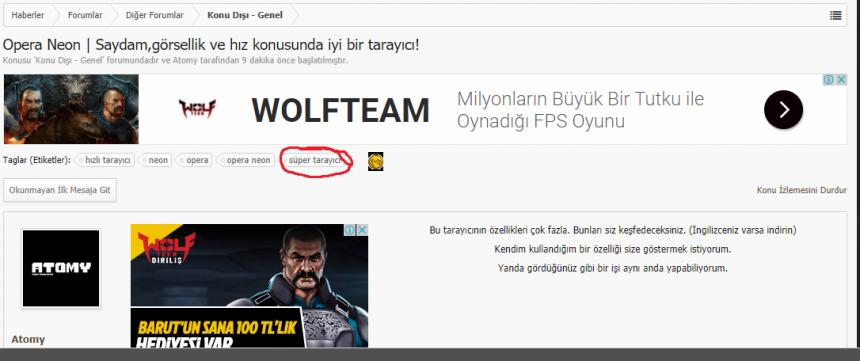Image resolution: width=860 pixels, height=361 pixels.
Task: Click the Okunmayan İlk Mesaja Git button
Action: click(x=60, y=190)
